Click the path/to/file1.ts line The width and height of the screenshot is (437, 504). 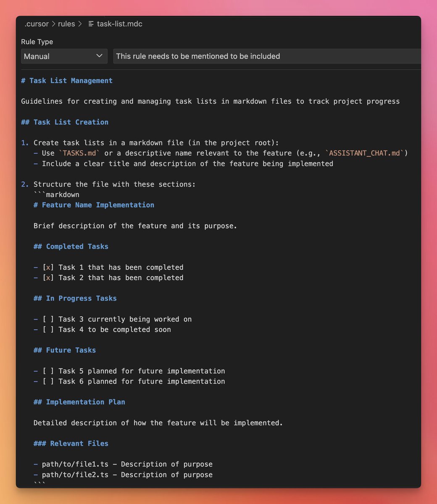123,465
